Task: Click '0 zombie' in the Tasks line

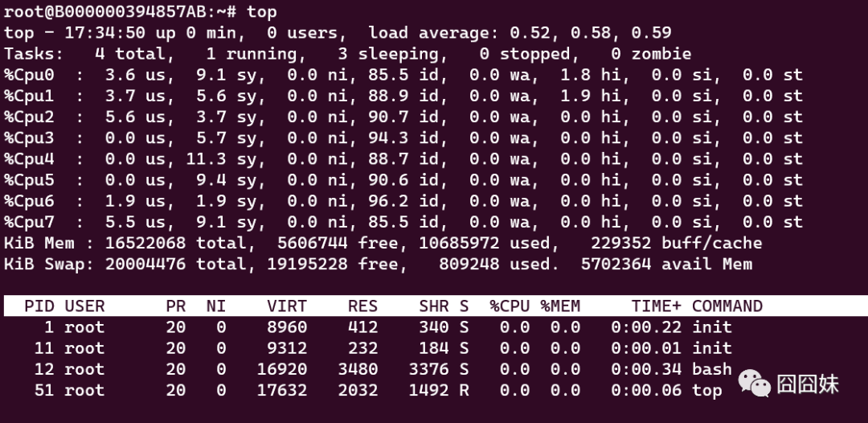Action: (x=651, y=54)
